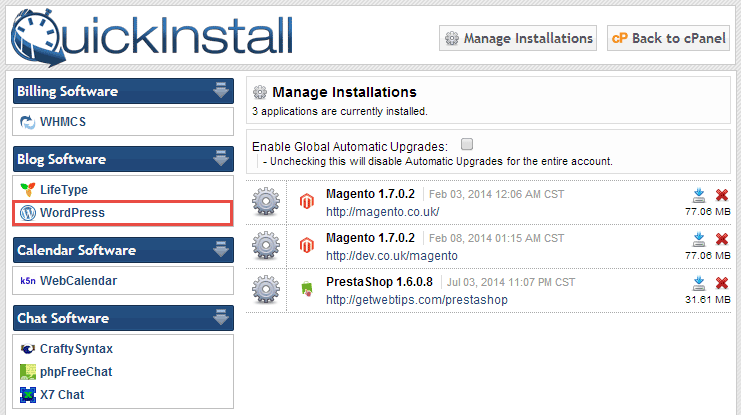Click gear icon beside Manage Installations heading
The width and height of the screenshot is (741, 415).
point(260,92)
